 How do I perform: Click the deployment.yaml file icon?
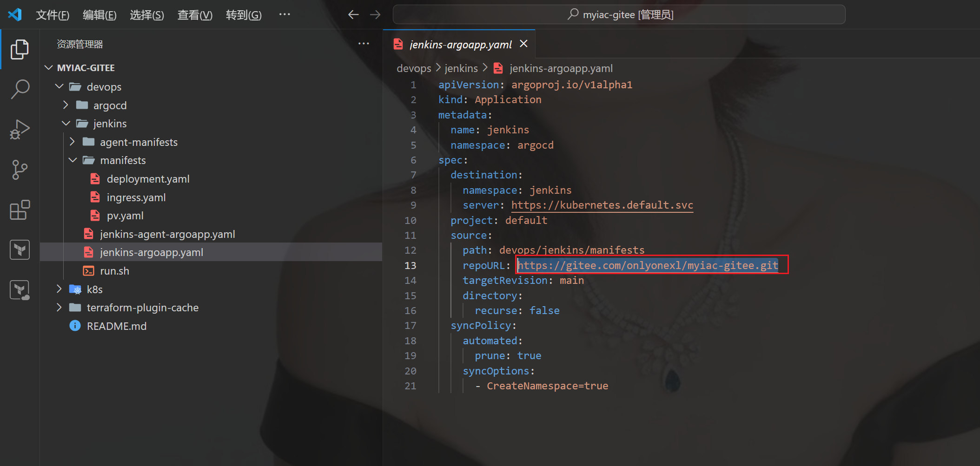(95, 179)
